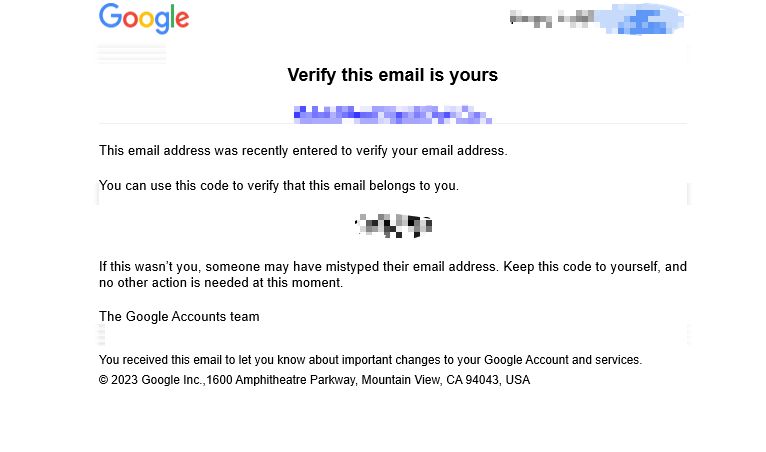Open the blurred blue email address link
Viewport: 766px width, 452px height.
coord(392,115)
